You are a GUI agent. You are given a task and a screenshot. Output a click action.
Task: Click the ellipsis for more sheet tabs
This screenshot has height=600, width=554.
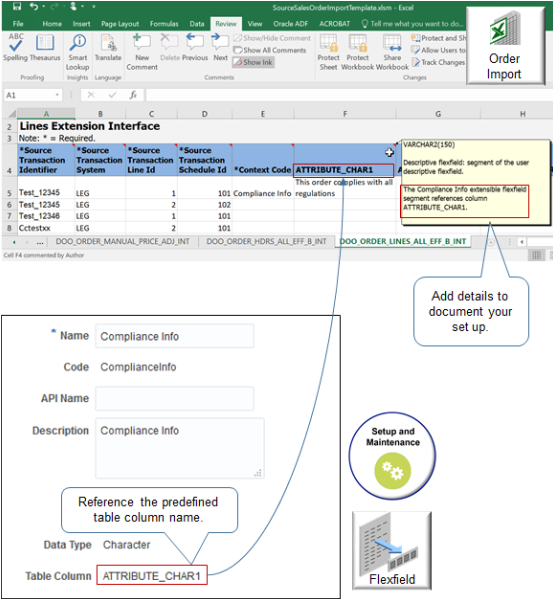(40, 242)
